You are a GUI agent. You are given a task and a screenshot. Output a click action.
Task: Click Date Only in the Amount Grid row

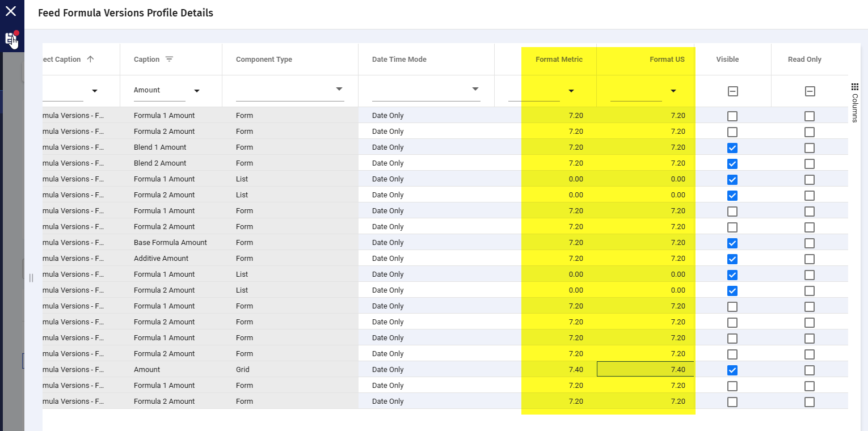click(388, 369)
